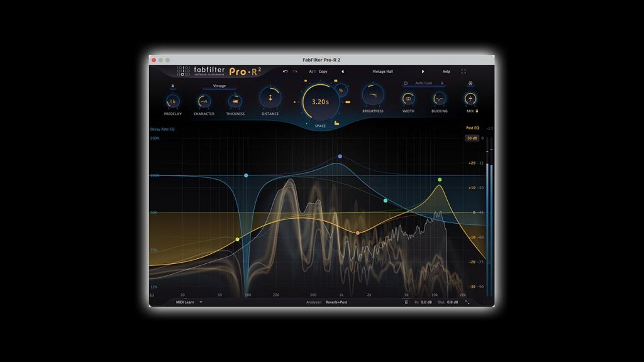Click the resize window icon

(467, 302)
